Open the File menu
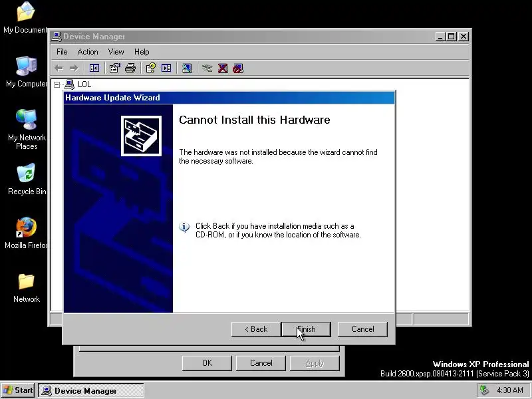The height and width of the screenshot is (399, 532). (62, 52)
